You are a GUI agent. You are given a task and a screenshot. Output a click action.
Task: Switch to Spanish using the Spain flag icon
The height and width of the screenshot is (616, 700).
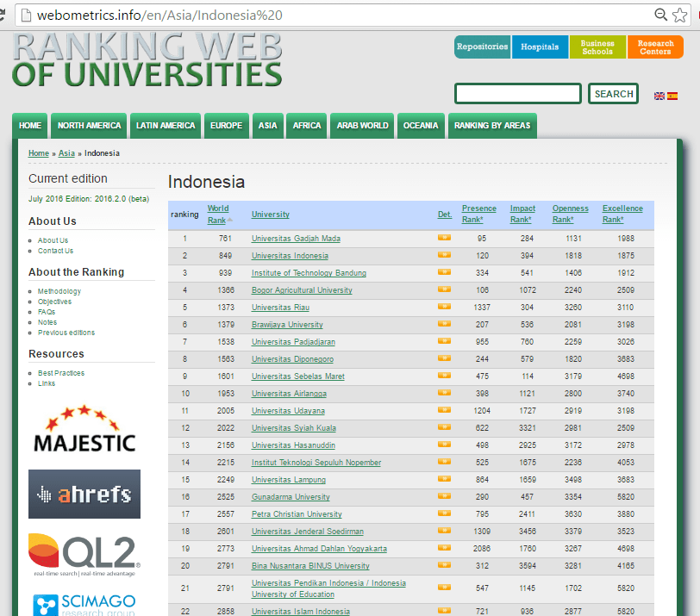(672, 96)
